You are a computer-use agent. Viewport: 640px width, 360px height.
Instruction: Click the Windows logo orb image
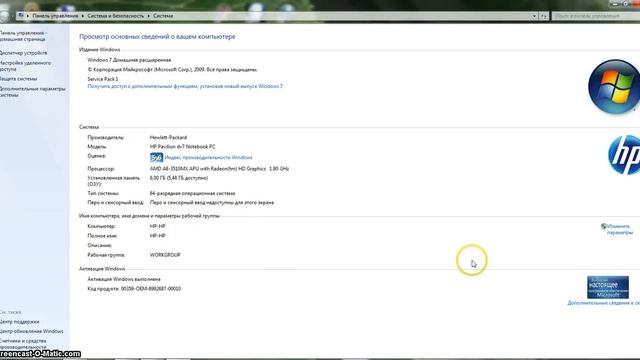614,87
